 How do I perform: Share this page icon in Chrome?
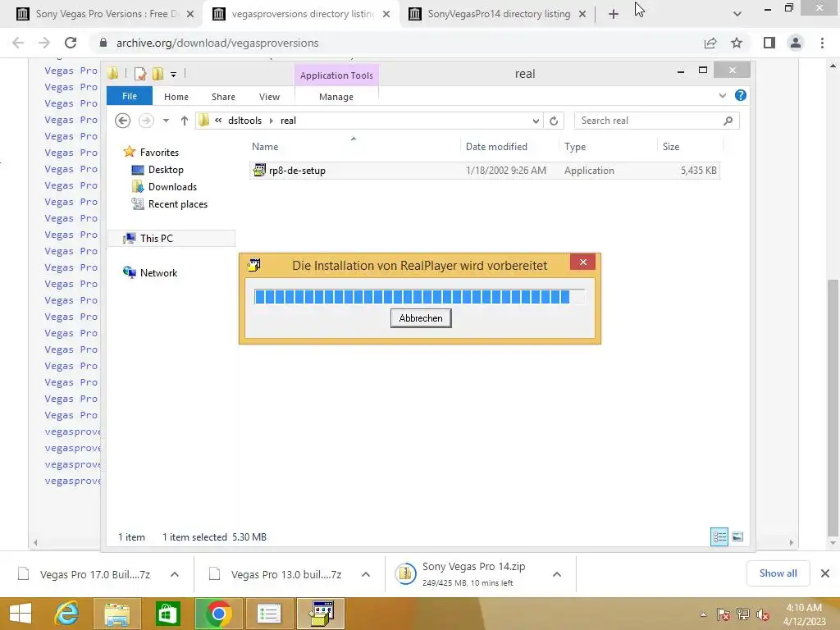tap(710, 43)
